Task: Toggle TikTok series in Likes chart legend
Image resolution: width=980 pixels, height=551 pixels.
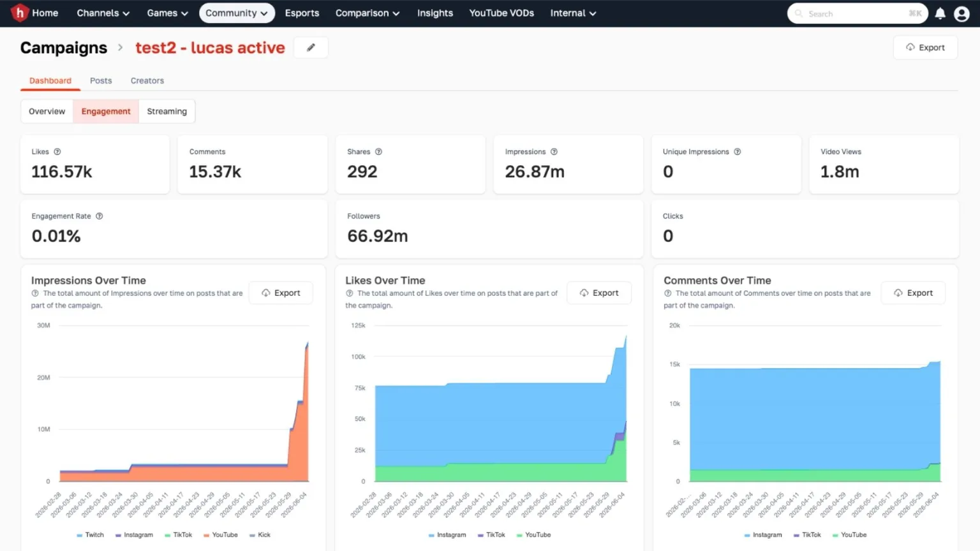Action: click(491, 535)
